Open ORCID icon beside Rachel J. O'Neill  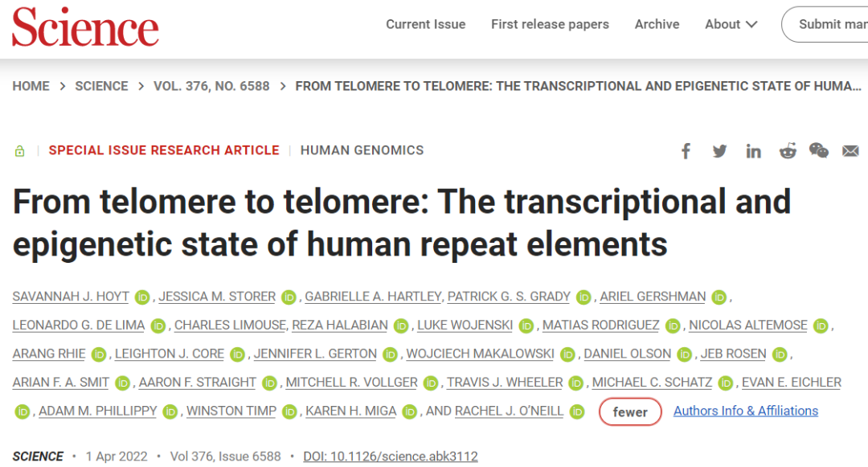577,412
